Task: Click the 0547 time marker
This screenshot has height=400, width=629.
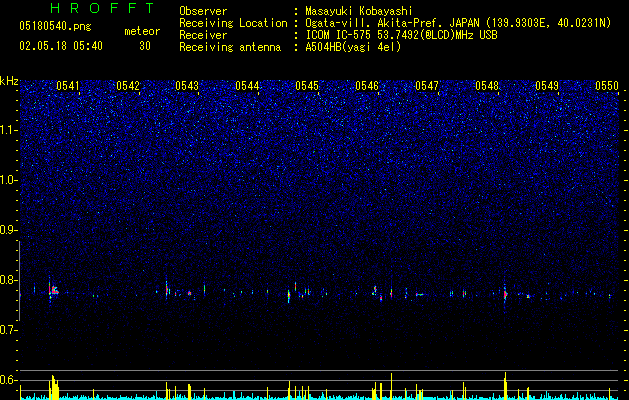Action: (x=427, y=86)
